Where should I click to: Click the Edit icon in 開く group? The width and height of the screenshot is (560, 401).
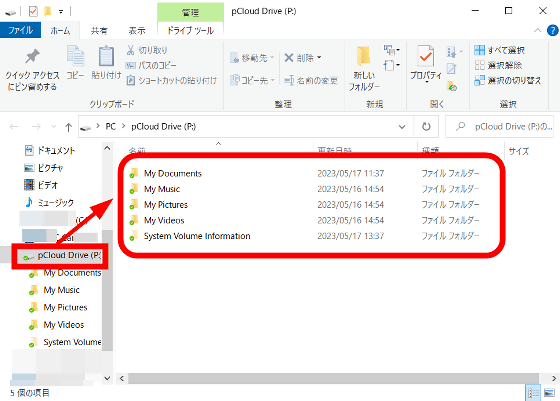pyautogui.click(x=451, y=68)
